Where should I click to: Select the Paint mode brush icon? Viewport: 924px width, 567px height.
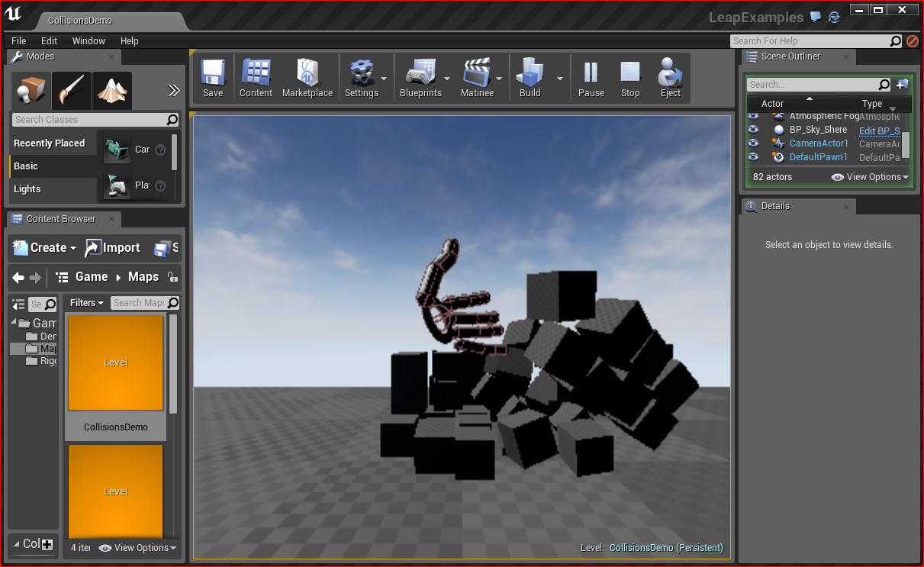pyautogui.click(x=72, y=92)
